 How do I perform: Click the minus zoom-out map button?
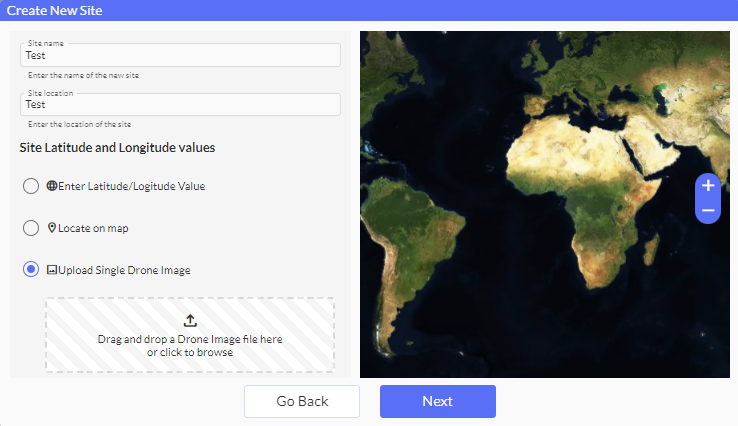pos(707,210)
